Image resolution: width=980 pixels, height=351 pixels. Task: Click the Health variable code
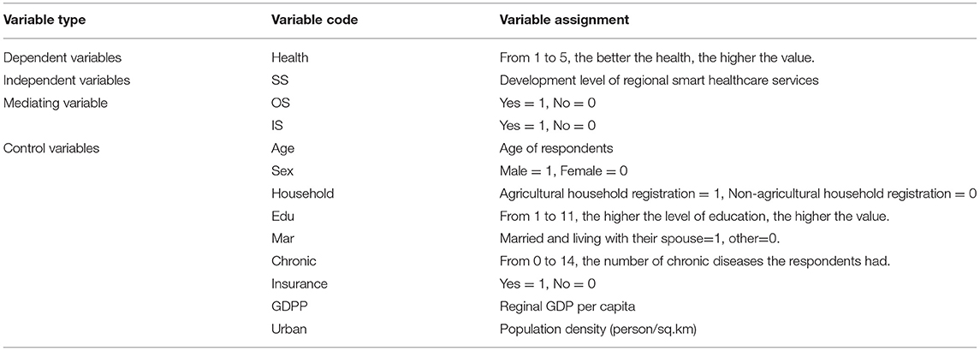[x=286, y=59]
